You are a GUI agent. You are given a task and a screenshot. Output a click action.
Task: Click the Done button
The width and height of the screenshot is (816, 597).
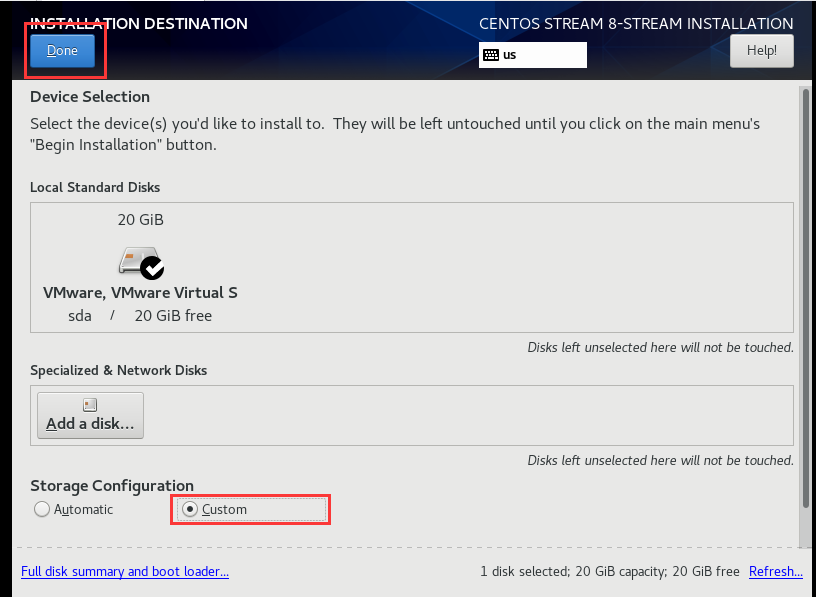(x=62, y=50)
